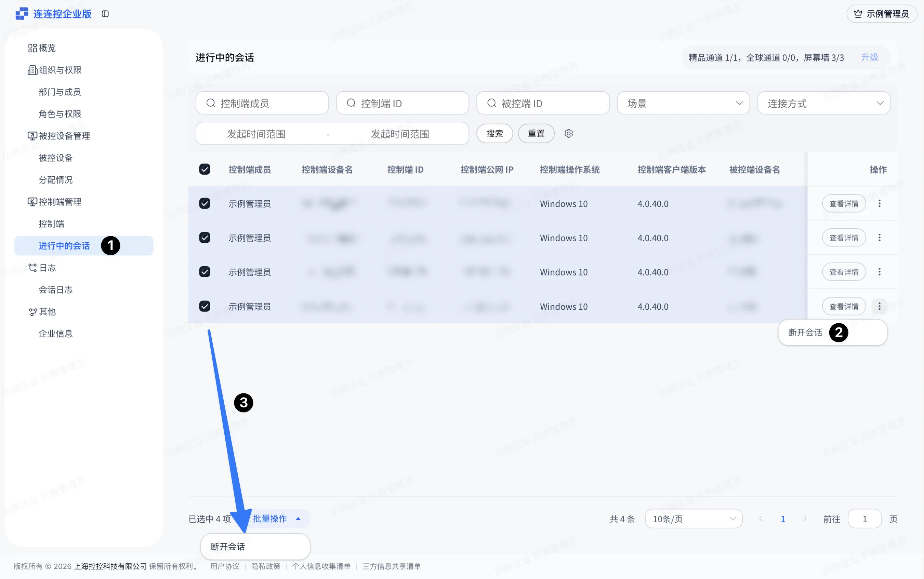Uncheck the fourth session row checkbox
The image size is (924, 579).
(x=204, y=306)
